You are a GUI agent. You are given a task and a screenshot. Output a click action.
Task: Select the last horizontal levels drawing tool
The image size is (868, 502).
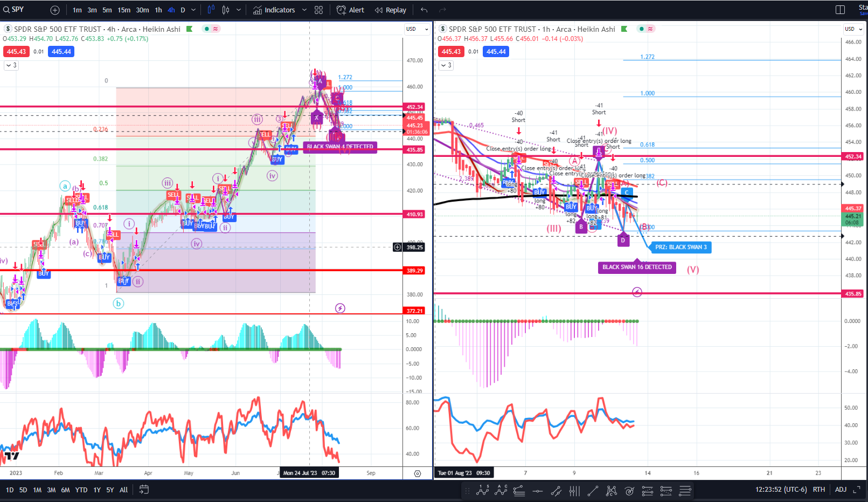coord(685,491)
